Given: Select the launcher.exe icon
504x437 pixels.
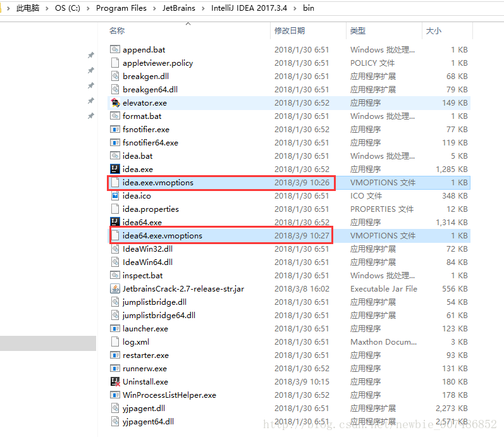Looking at the screenshot, I should click(x=115, y=328).
